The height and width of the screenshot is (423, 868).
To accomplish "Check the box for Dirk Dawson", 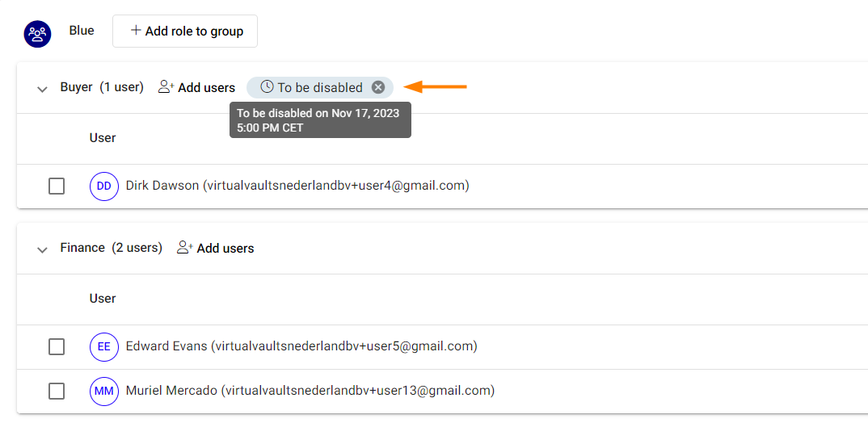I will [x=57, y=186].
